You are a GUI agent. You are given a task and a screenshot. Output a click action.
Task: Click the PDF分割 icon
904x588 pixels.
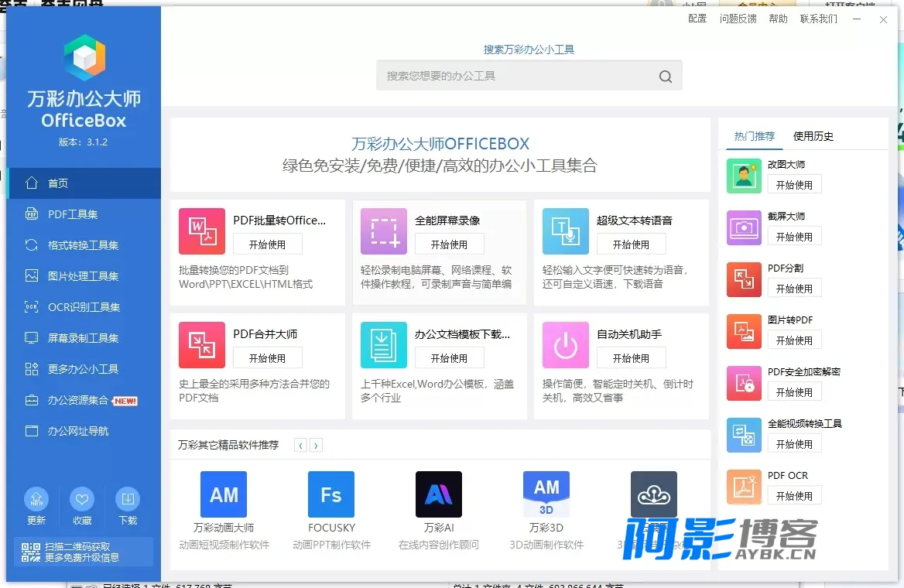click(744, 279)
